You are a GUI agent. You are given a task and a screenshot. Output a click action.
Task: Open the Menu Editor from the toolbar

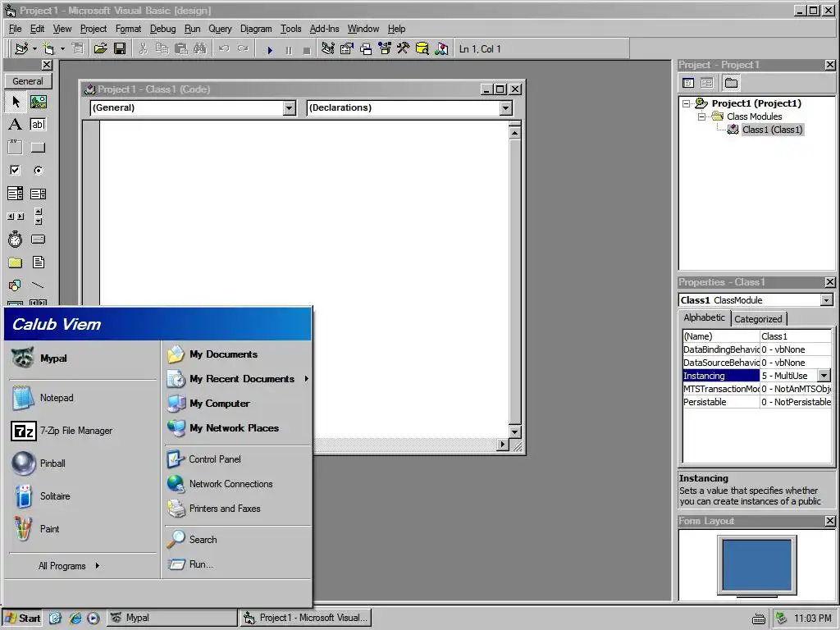[78, 49]
